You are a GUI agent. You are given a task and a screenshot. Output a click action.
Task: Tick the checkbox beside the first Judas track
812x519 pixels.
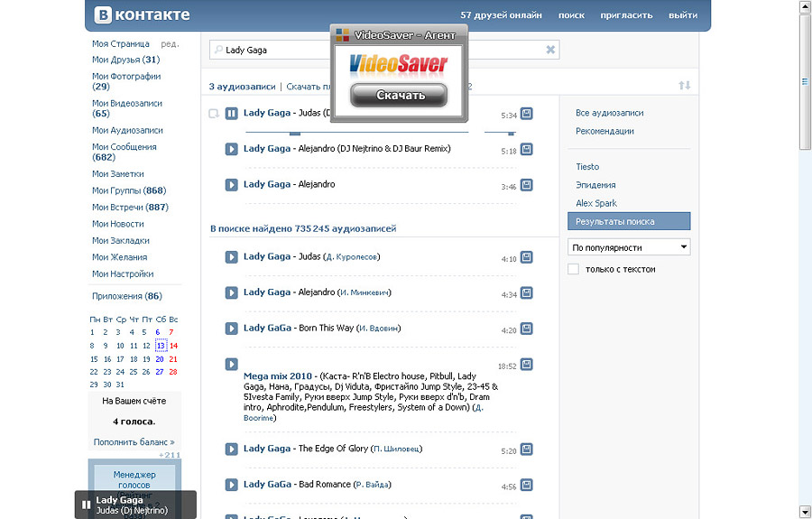(214, 114)
